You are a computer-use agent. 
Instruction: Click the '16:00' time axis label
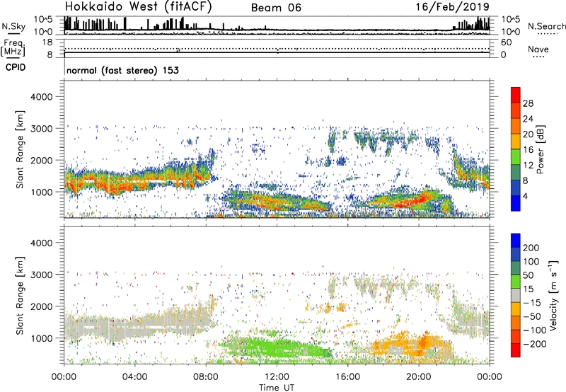(347, 377)
